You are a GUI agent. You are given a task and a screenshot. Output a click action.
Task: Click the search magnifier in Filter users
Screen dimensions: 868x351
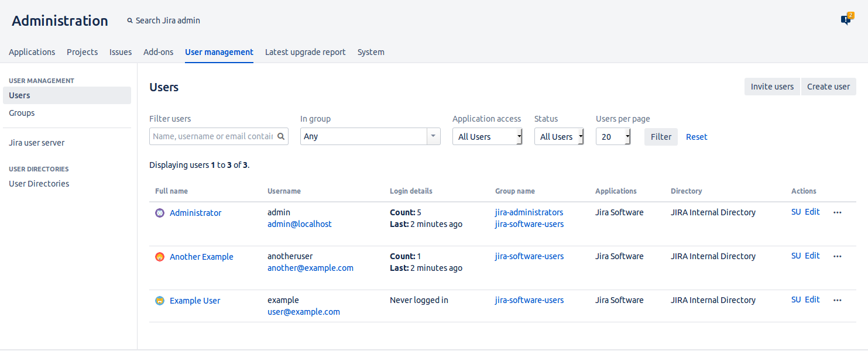(x=281, y=136)
